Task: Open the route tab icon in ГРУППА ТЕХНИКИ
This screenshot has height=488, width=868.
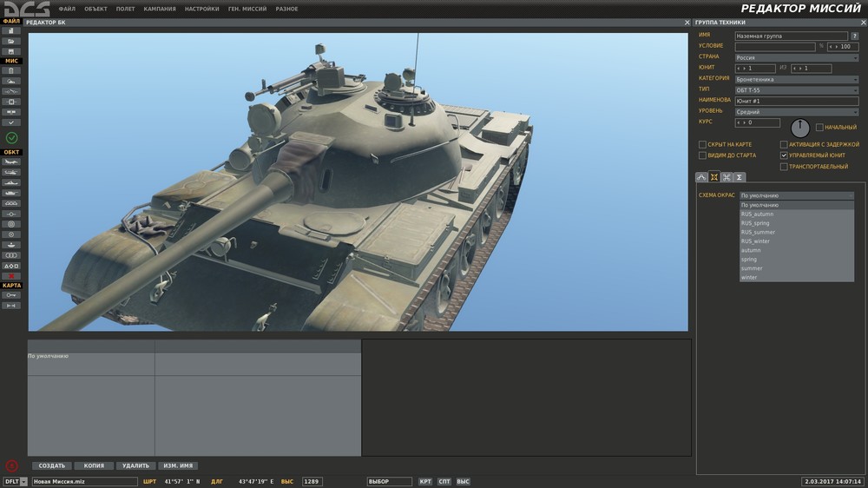Action: pyautogui.click(x=701, y=177)
